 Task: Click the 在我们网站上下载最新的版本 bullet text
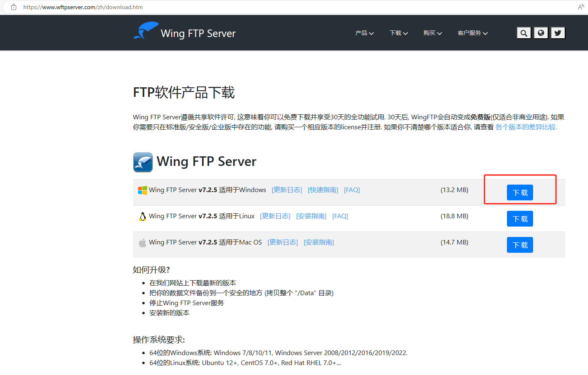tap(193, 283)
